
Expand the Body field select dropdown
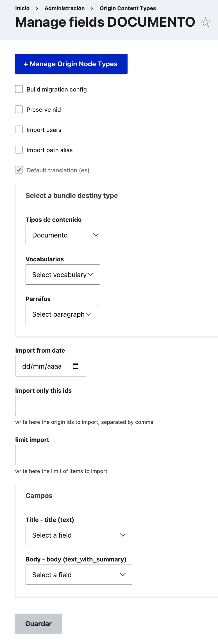tap(79, 575)
